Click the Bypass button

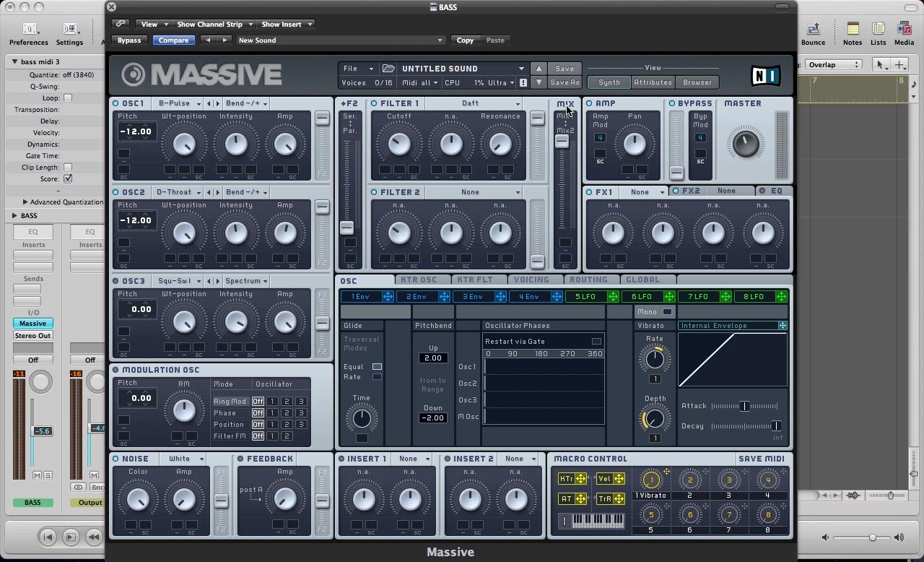(x=129, y=40)
